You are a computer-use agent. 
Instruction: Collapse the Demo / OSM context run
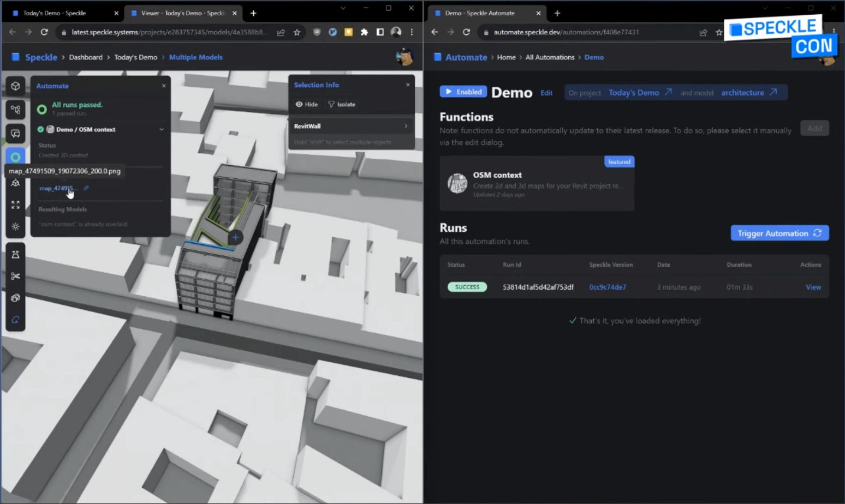click(x=162, y=129)
